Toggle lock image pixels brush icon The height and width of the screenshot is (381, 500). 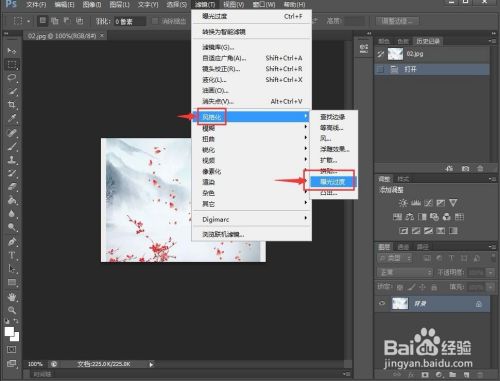[412, 287]
